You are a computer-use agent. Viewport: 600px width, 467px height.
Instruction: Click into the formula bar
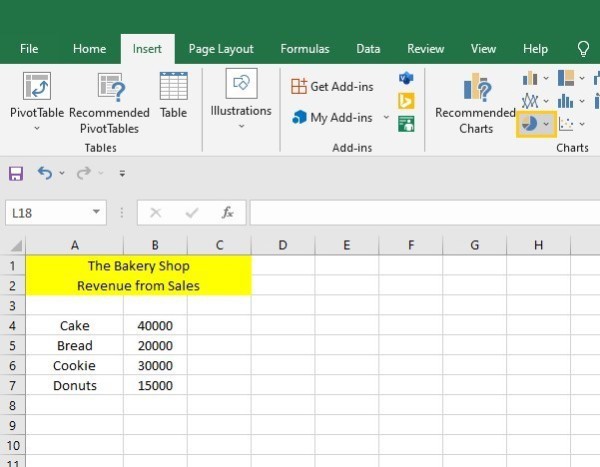[x=425, y=212]
